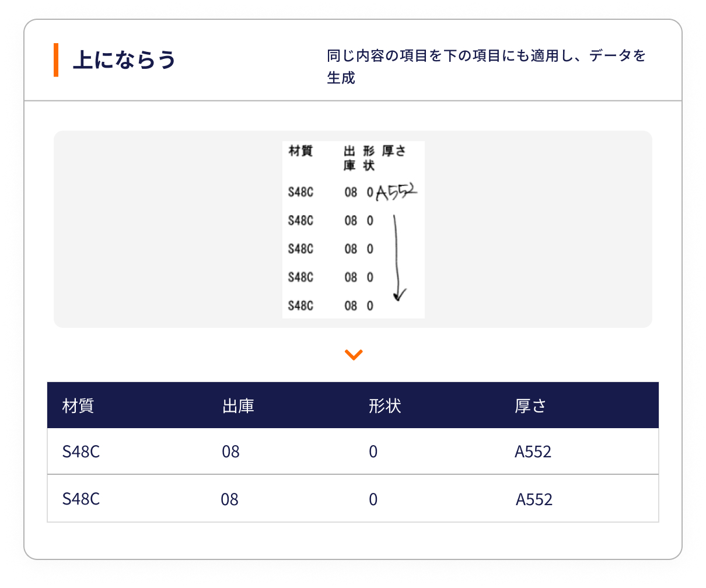Click the 厚さ column header in the dark table

(530, 405)
